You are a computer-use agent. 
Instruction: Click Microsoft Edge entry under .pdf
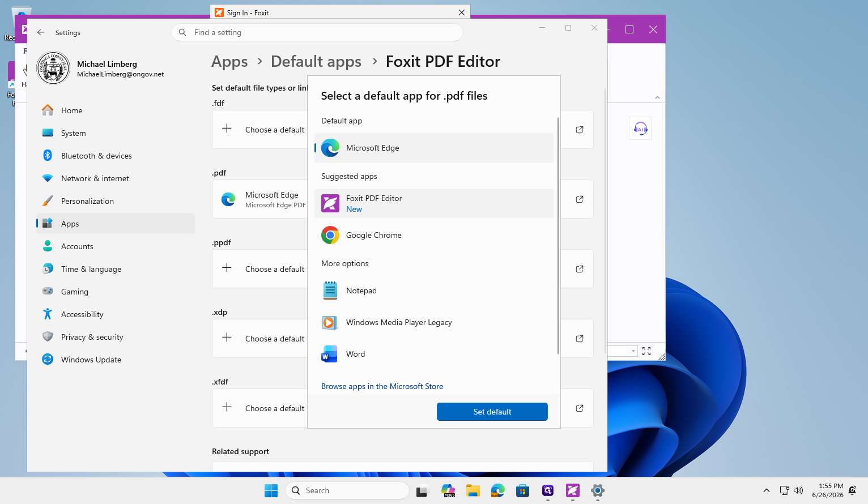[x=260, y=199]
